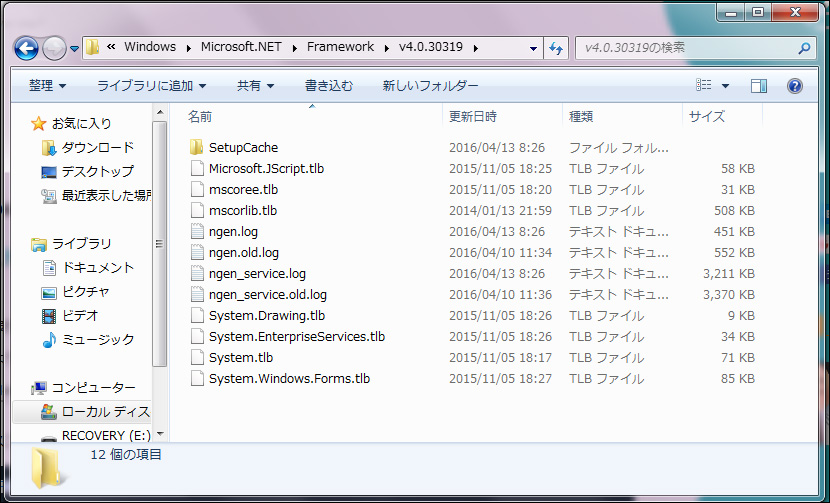
Task: Refresh the v4.0.30319 folder view
Action: click(556, 48)
